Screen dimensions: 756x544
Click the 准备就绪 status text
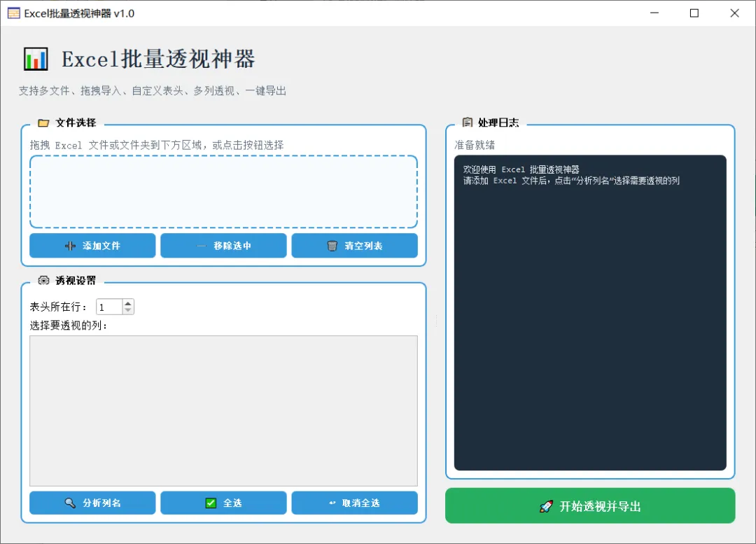click(x=475, y=145)
